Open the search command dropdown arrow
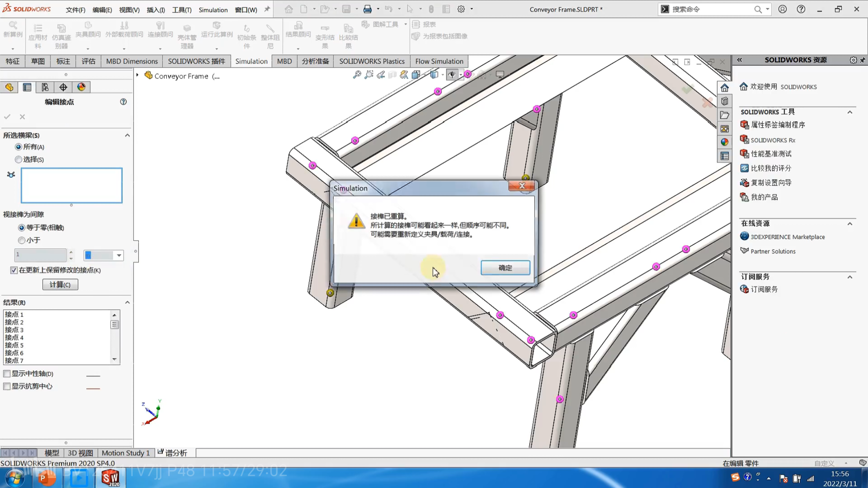This screenshot has width=868, height=488. coord(767,9)
